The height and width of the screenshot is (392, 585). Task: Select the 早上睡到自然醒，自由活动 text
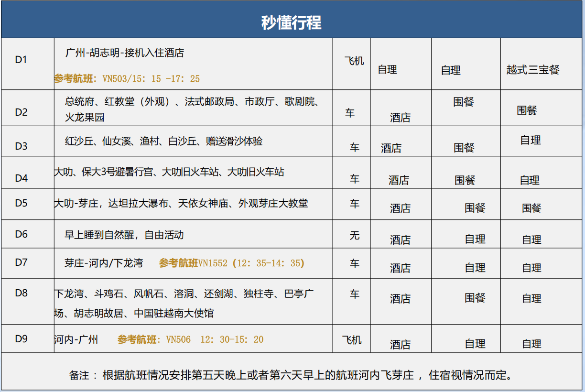(124, 235)
